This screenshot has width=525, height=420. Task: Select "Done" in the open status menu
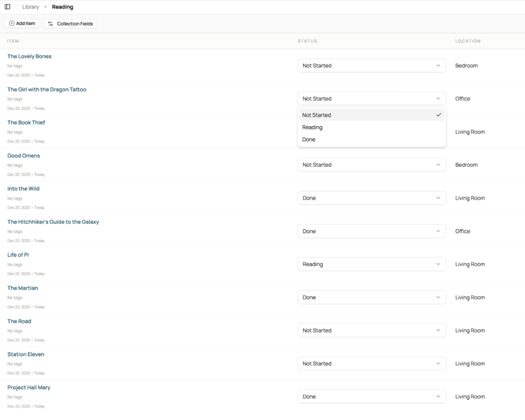click(x=309, y=139)
